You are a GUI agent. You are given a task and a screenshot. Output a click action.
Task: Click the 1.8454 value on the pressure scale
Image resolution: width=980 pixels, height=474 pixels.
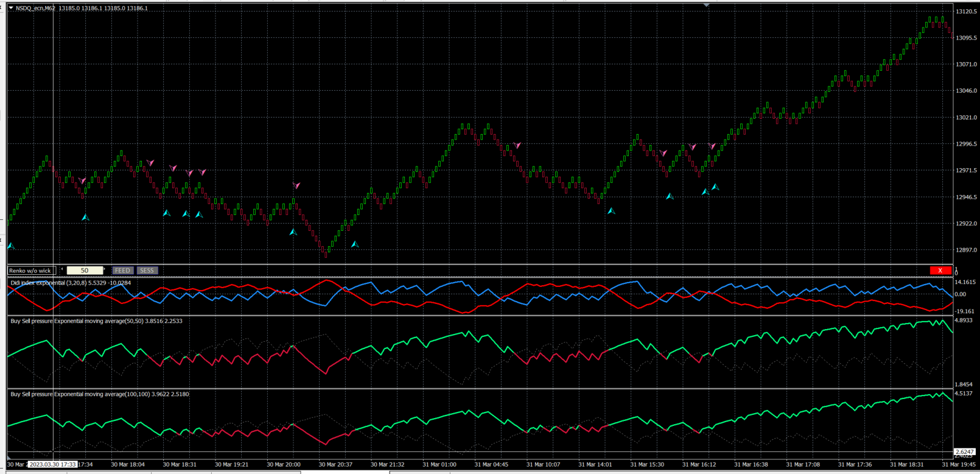click(x=964, y=384)
